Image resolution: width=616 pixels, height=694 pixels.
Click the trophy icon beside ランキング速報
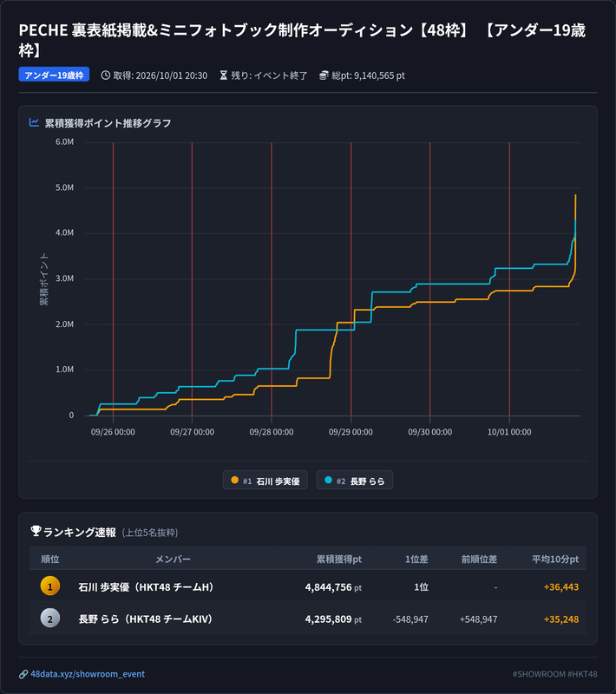tap(36, 531)
